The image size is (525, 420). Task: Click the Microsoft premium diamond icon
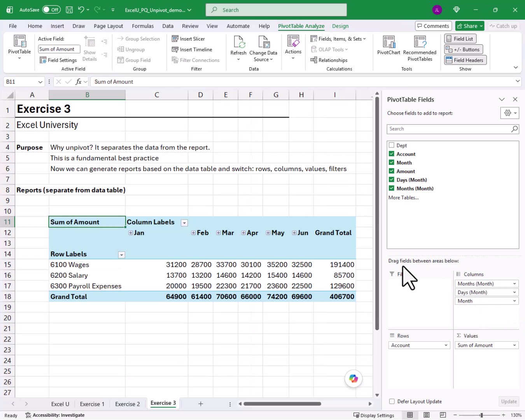click(x=457, y=10)
